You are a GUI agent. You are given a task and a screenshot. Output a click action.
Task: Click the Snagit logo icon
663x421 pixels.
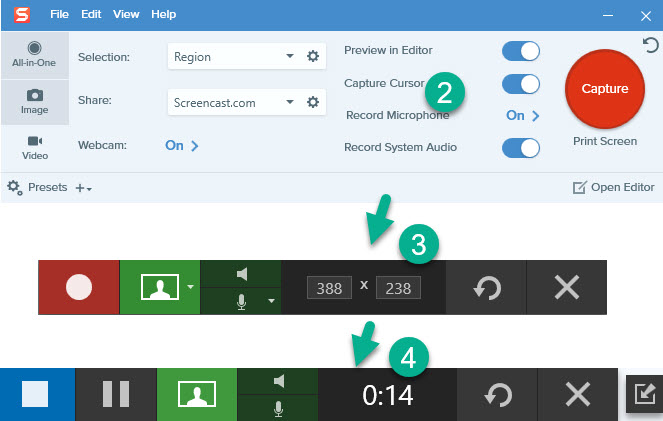22,14
